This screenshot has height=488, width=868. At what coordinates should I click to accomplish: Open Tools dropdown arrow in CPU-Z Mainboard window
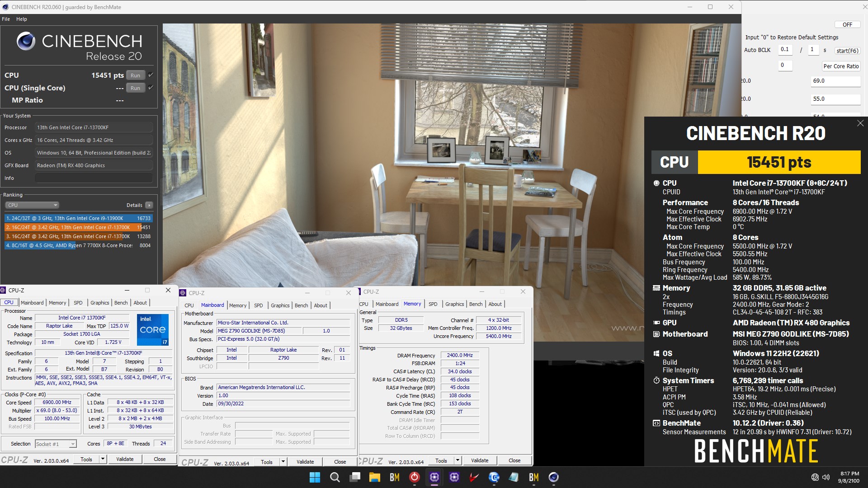[x=283, y=462]
